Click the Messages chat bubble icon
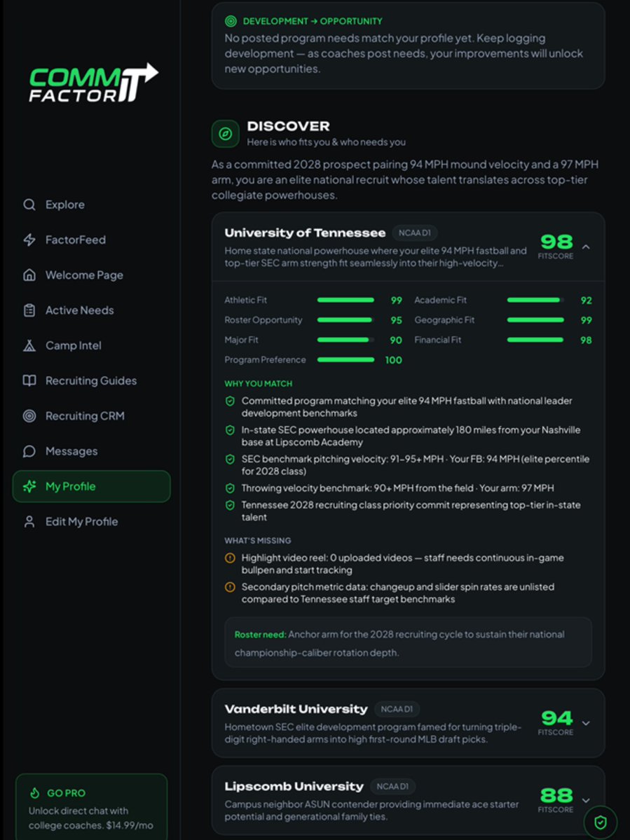630x840 pixels. point(29,451)
